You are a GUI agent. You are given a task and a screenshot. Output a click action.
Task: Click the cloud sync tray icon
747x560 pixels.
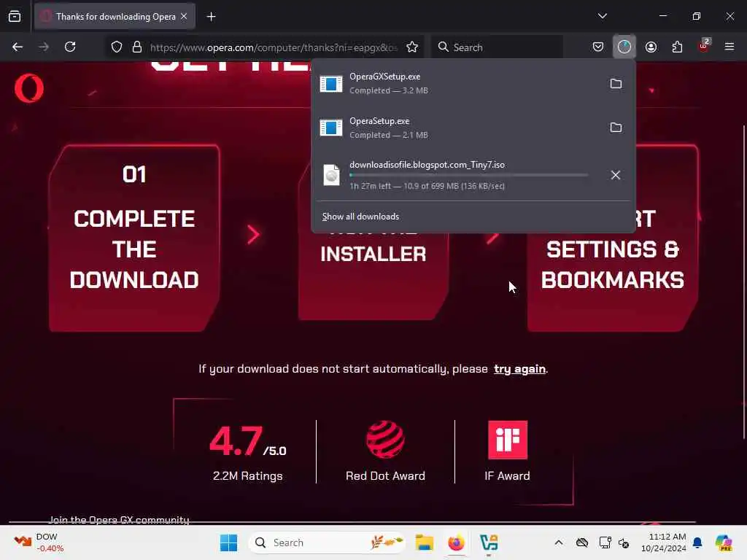[581, 542]
